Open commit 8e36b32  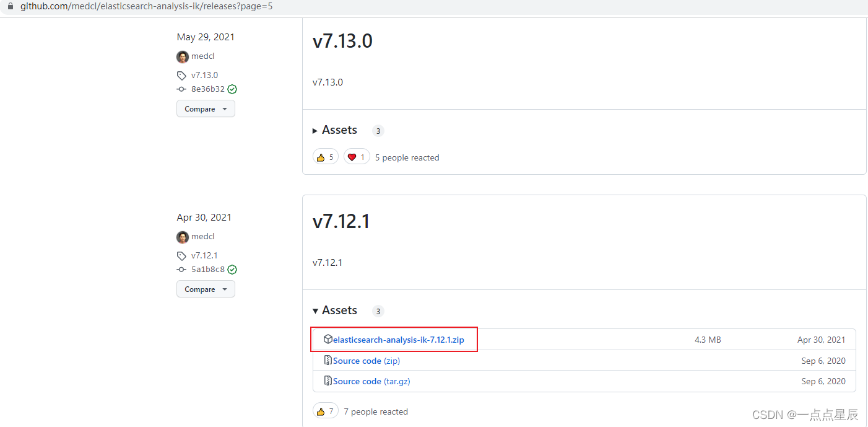pos(208,89)
